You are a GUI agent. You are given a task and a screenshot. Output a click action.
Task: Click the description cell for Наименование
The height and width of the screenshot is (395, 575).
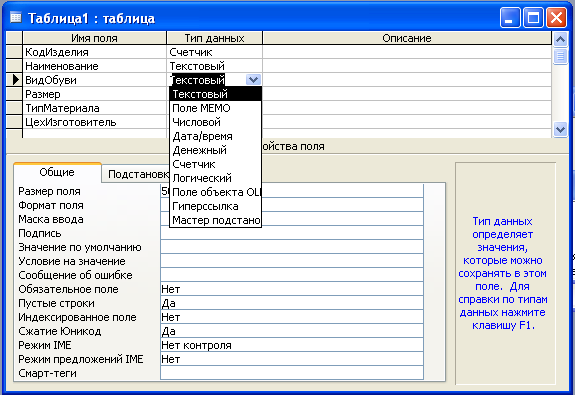[407, 66]
